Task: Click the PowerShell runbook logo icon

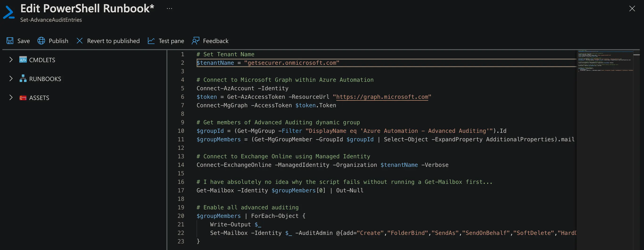Action: pos(9,13)
